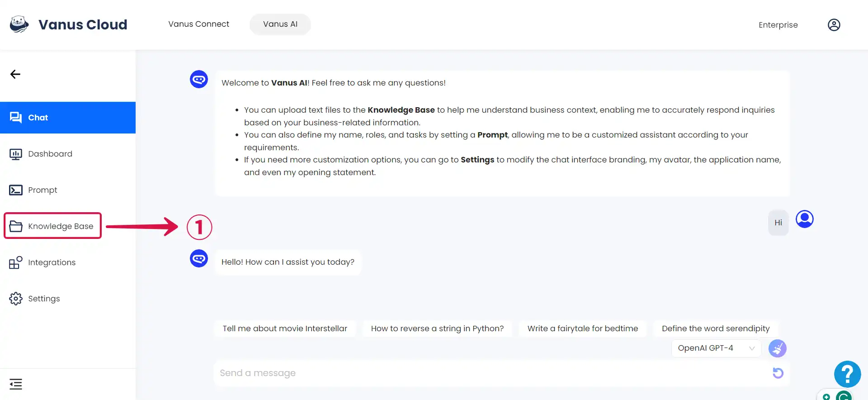Click the Grammarly icon at bottom right

(844, 395)
